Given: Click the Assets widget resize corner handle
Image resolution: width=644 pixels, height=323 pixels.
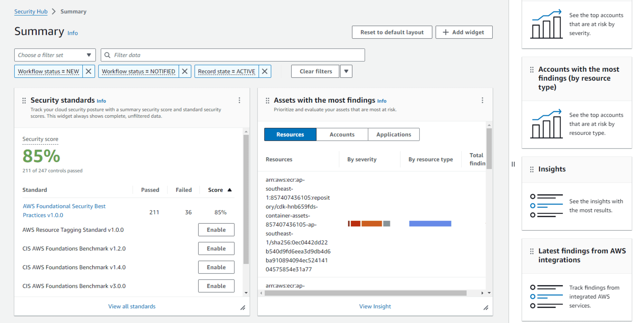Looking at the screenshot, I should [486, 308].
